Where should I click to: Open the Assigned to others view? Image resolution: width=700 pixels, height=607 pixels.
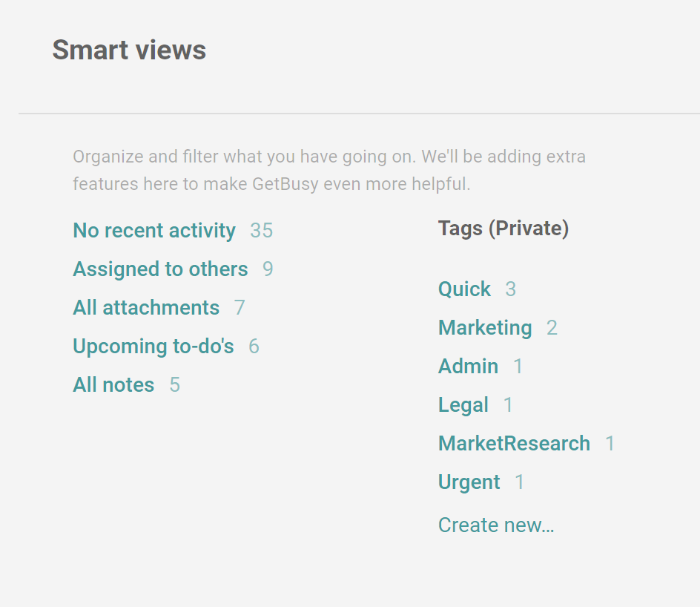coord(160,269)
